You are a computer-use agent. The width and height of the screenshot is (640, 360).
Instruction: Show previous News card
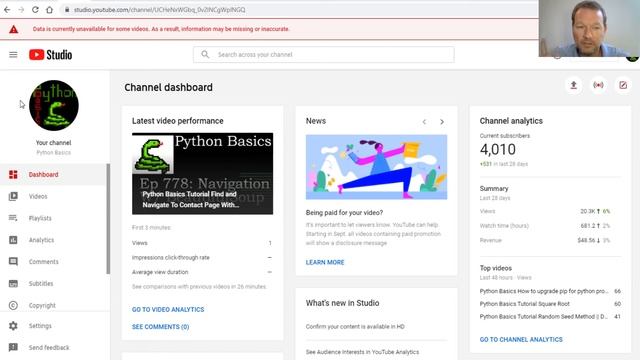pos(424,122)
